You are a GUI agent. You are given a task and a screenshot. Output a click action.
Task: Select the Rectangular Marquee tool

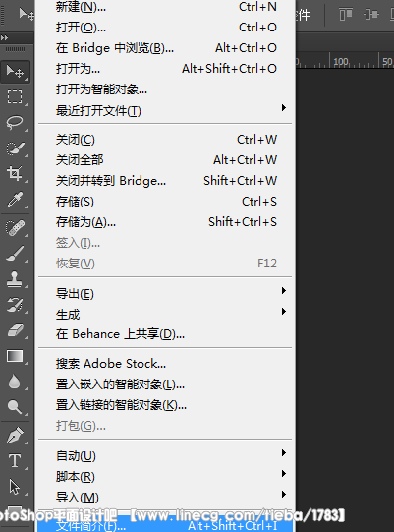15,96
